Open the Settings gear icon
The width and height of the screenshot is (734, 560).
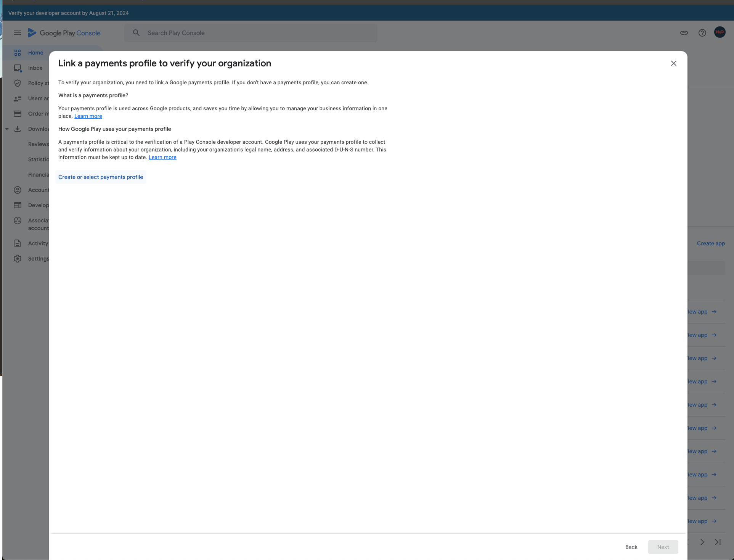[18, 259]
